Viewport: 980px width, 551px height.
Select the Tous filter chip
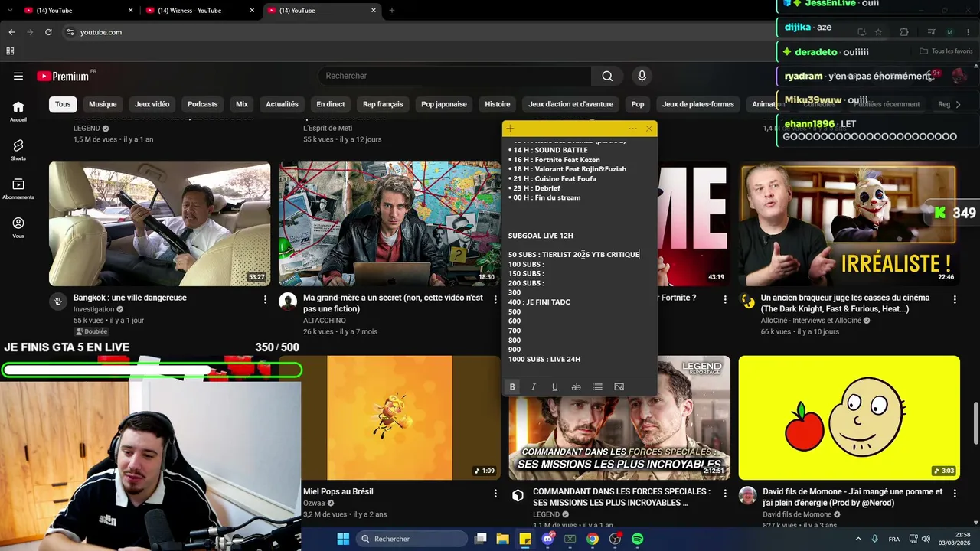click(x=63, y=104)
